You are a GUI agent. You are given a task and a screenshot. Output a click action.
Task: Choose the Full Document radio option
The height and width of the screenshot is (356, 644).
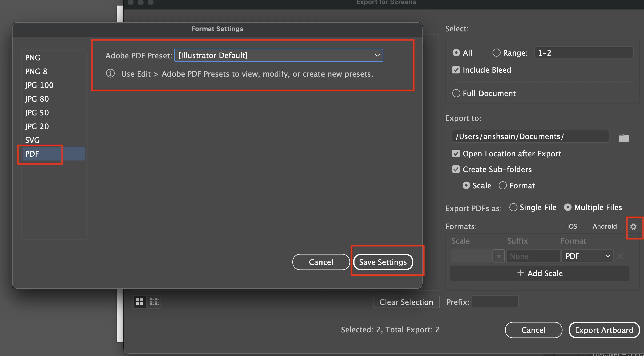click(456, 93)
